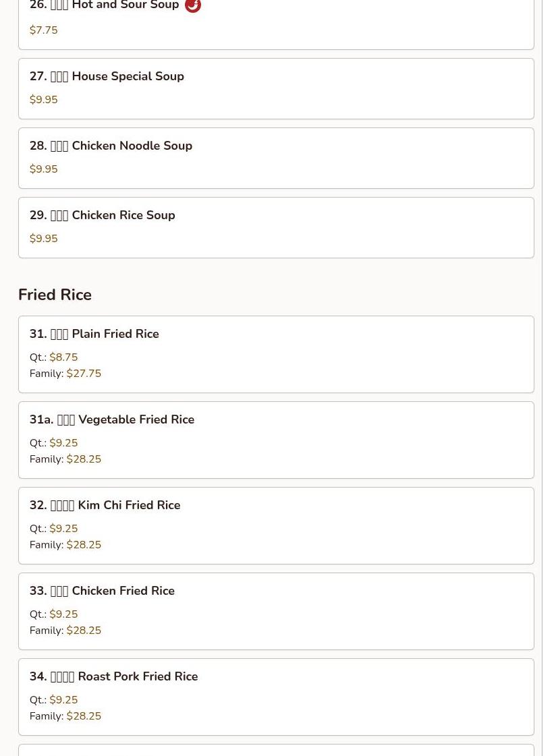Image resolution: width=556 pixels, height=756 pixels.
Task: Click Plain Fried Rice family price $27.75
Action: 84,374
